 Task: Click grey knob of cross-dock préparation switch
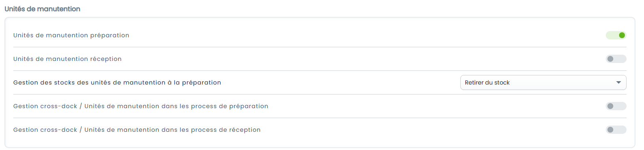pyautogui.click(x=610, y=106)
